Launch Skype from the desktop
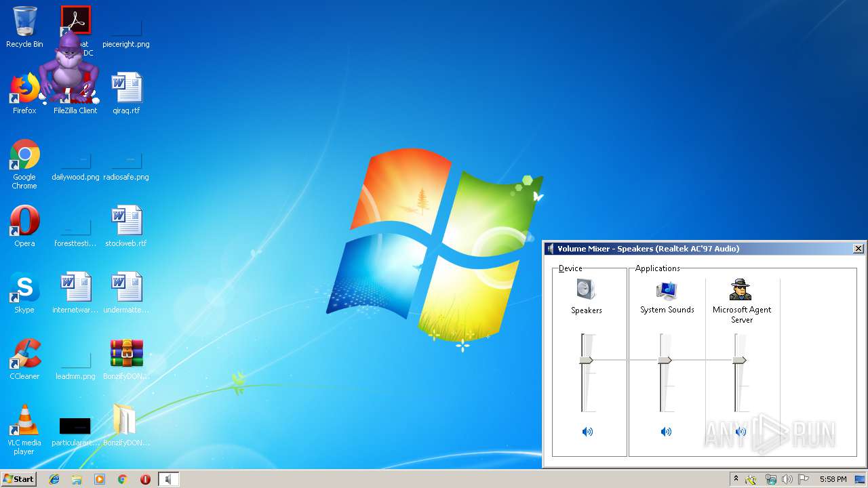The width and height of the screenshot is (868, 488). (x=24, y=293)
